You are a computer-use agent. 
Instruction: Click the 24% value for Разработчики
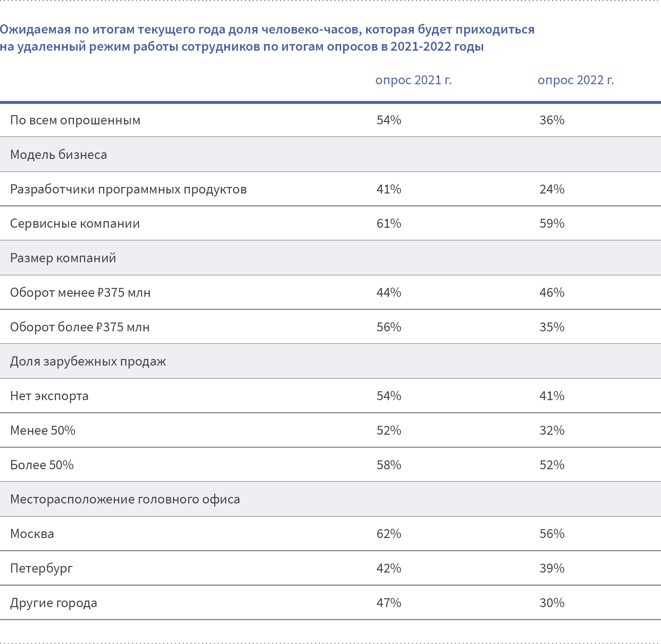tap(552, 189)
